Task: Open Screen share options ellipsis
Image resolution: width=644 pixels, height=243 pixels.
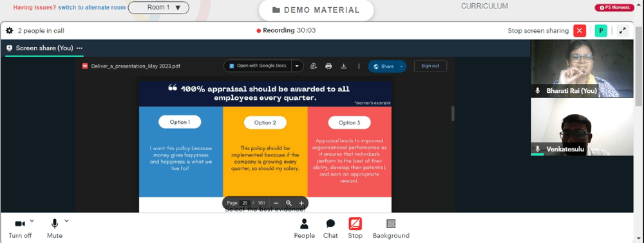Action: click(79, 48)
